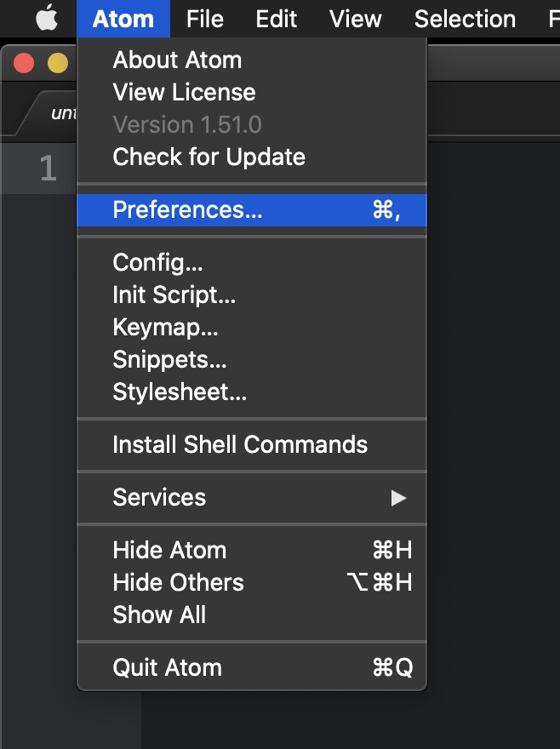Image resolution: width=560 pixels, height=749 pixels.
Task: Select About Atom
Action: pyautogui.click(x=177, y=60)
